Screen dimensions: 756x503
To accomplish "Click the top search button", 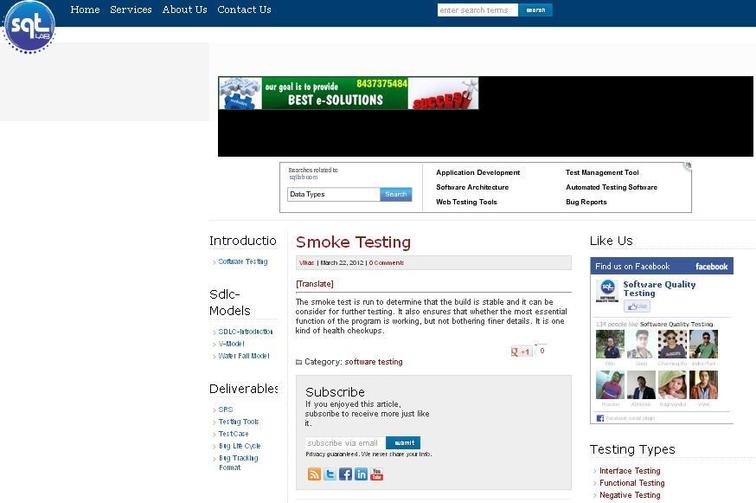I will [535, 10].
